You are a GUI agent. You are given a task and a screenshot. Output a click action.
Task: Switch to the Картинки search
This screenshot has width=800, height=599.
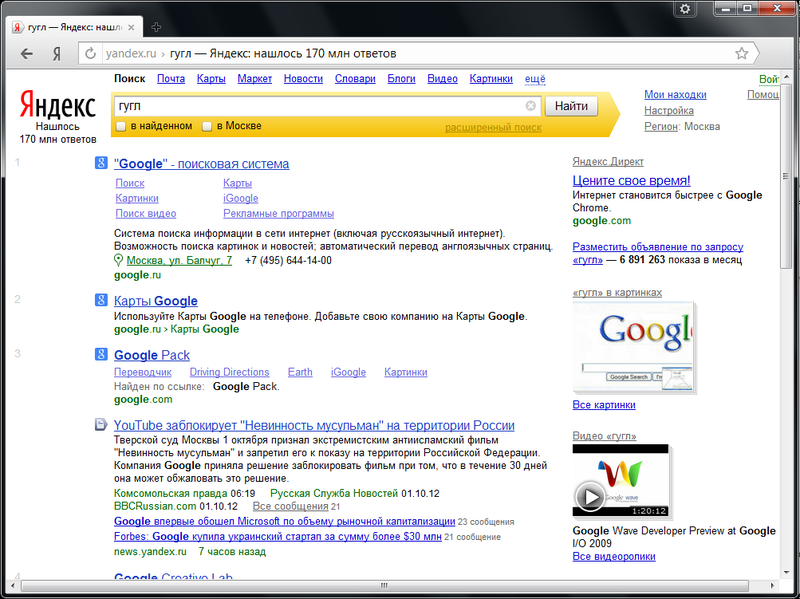point(491,79)
